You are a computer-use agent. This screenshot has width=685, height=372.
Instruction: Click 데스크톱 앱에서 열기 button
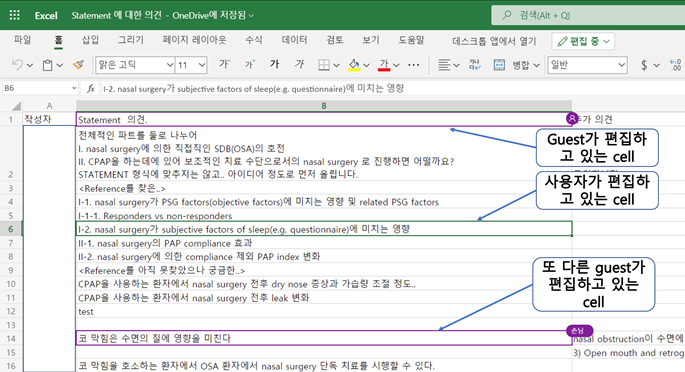(x=494, y=41)
